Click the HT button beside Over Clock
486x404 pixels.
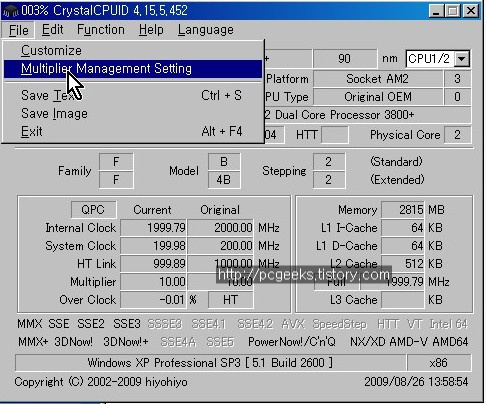coord(230,300)
